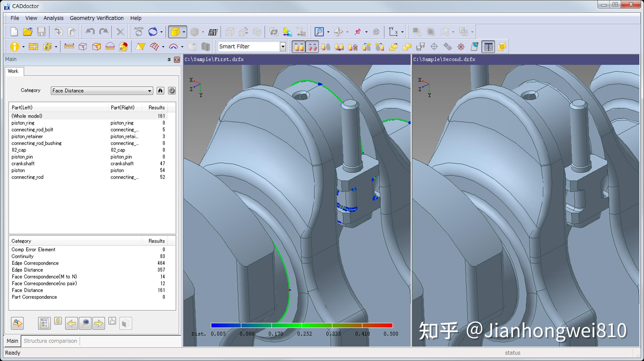Screen dimensions: 644x361
Task: Click the Open File folder icon
Action: 27,32
